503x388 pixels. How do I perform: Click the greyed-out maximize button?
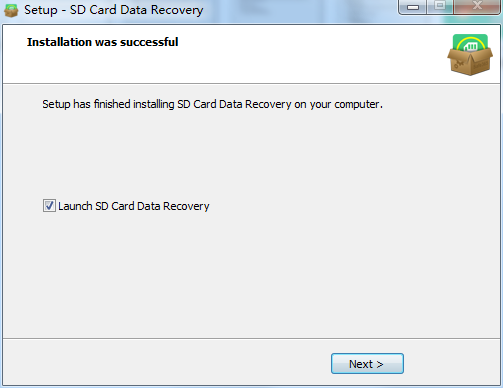point(440,7)
